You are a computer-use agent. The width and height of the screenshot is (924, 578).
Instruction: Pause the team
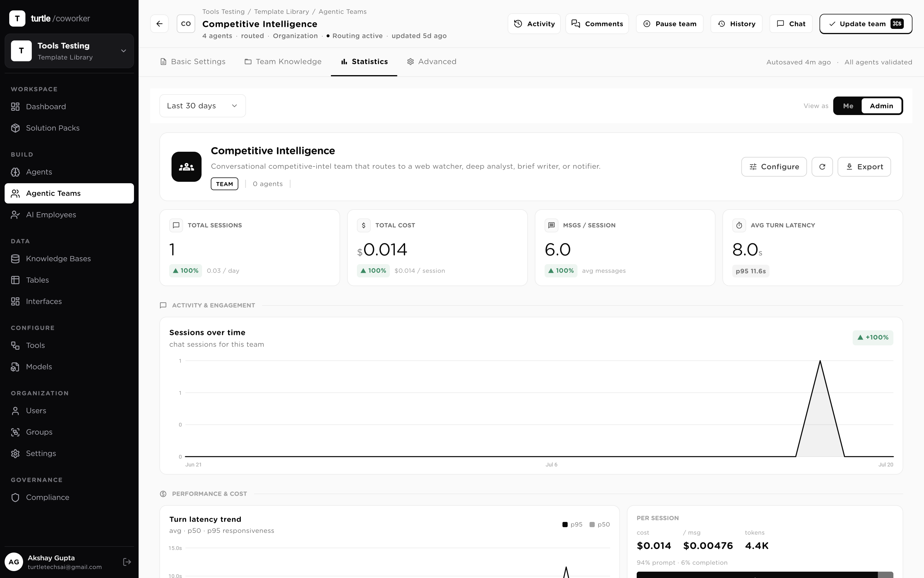coord(670,24)
